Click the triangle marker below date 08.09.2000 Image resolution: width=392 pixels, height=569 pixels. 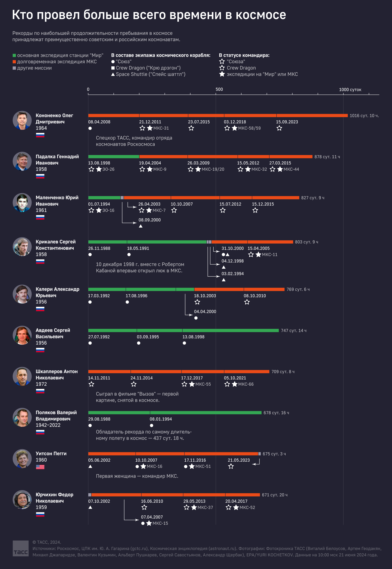(141, 226)
